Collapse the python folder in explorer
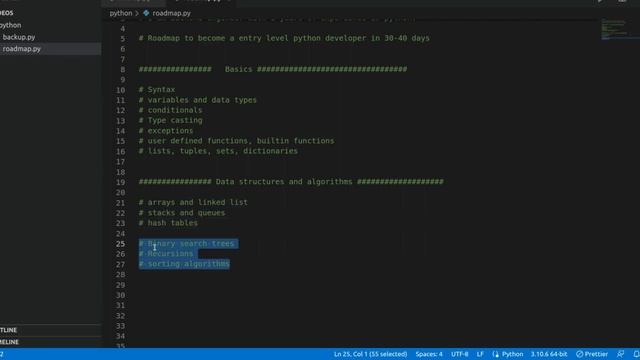640x360 pixels. [x=11, y=25]
